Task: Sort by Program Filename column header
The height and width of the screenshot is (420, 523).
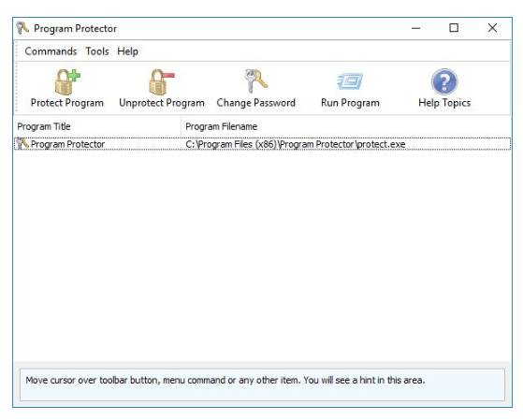Action: [x=345, y=126]
